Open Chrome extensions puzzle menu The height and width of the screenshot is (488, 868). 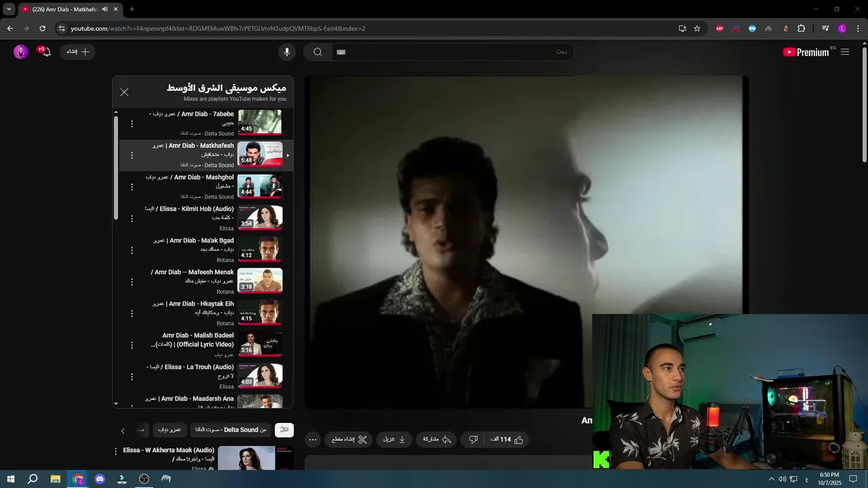801,28
